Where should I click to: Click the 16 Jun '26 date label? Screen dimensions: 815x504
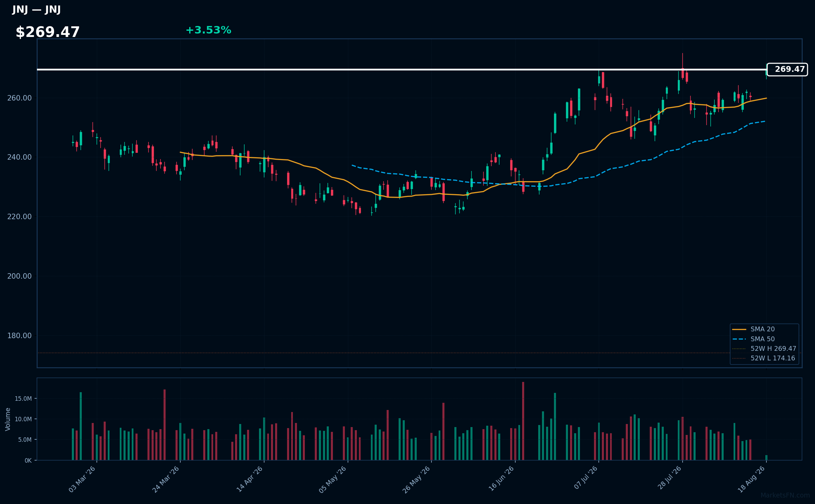point(502,479)
